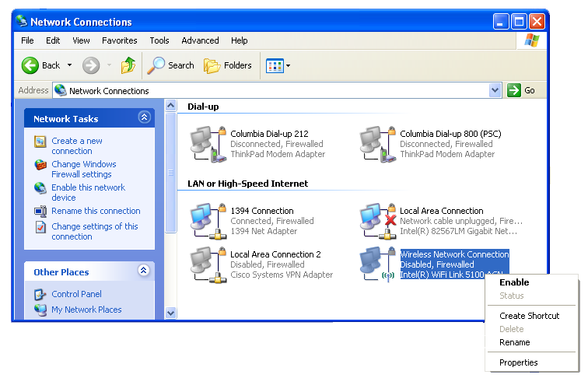This screenshot has height=378, width=588.
Task: Open the Advanced menu
Action: pyautogui.click(x=200, y=40)
